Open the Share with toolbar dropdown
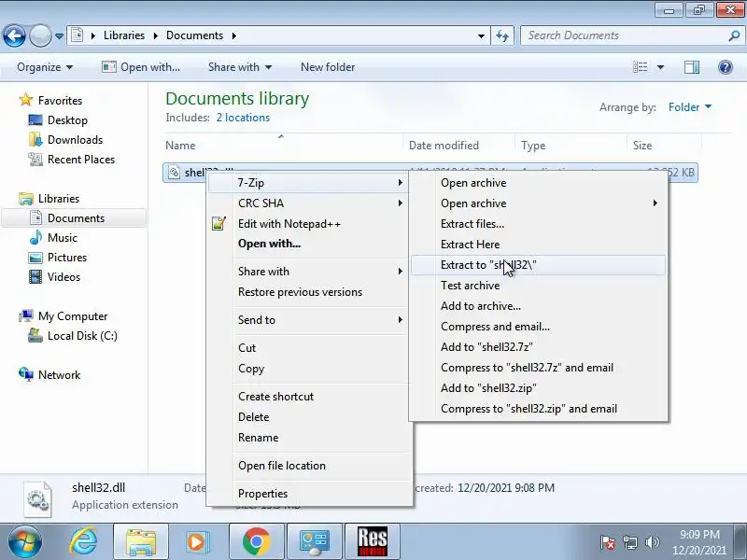 [240, 67]
